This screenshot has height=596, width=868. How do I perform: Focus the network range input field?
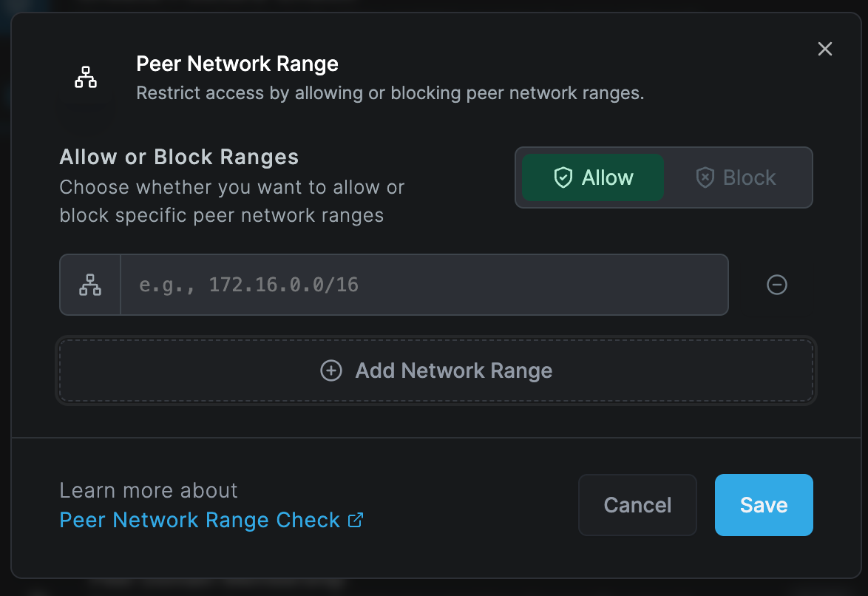coord(424,285)
